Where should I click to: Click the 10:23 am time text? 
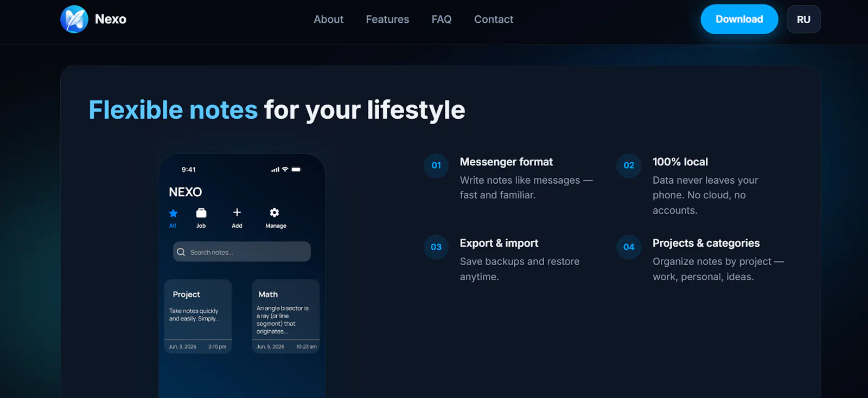tap(307, 346)
